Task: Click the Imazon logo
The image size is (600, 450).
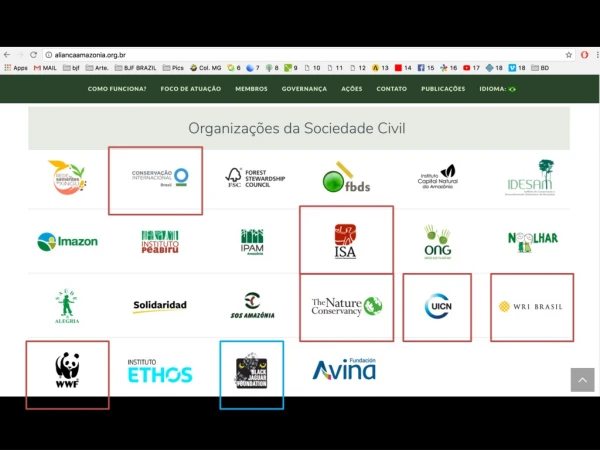Action: (67, 241)
